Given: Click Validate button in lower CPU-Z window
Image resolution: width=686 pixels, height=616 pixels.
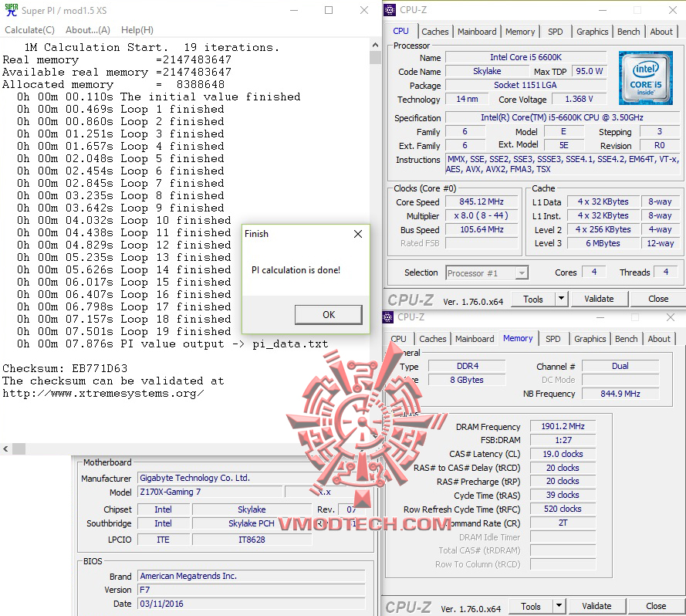Looking at the screenshot, I should click(x=596, y=607).
